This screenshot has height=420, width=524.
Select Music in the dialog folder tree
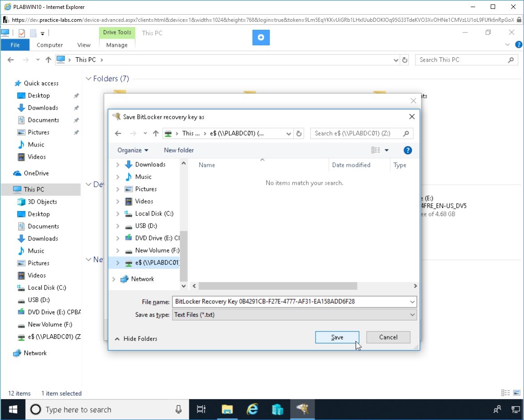coord(143,177)
